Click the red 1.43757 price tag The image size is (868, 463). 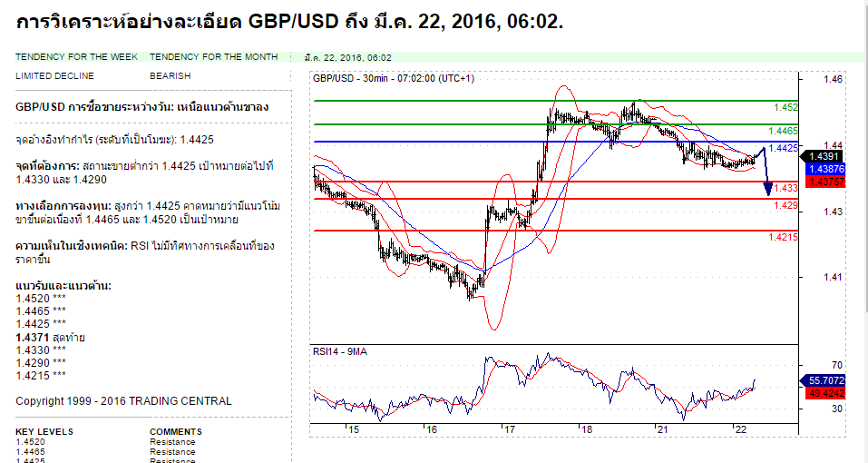pyautogui.click(x=826, y=182)
